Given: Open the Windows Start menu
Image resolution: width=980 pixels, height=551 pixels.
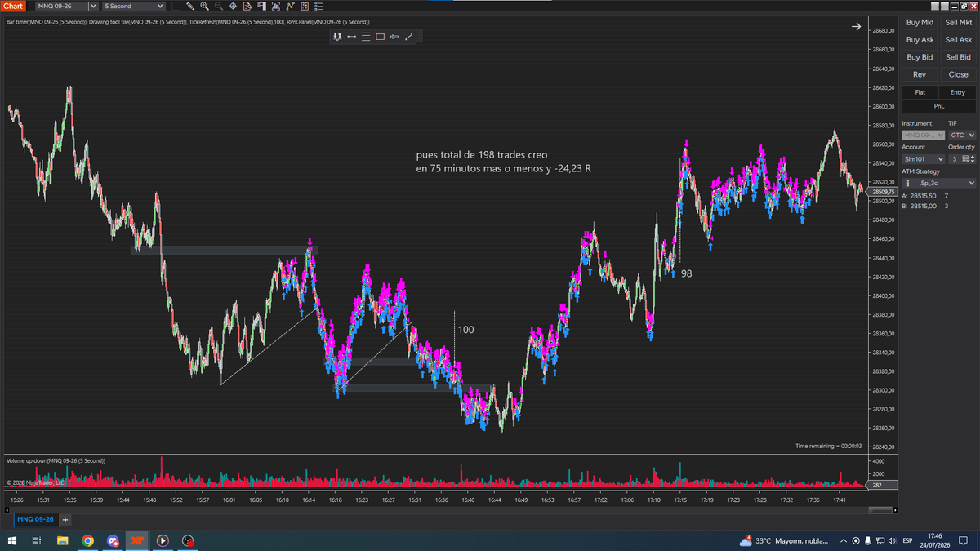Looking at the screenshot, I should pyautogui.click(x=12, y=540).
